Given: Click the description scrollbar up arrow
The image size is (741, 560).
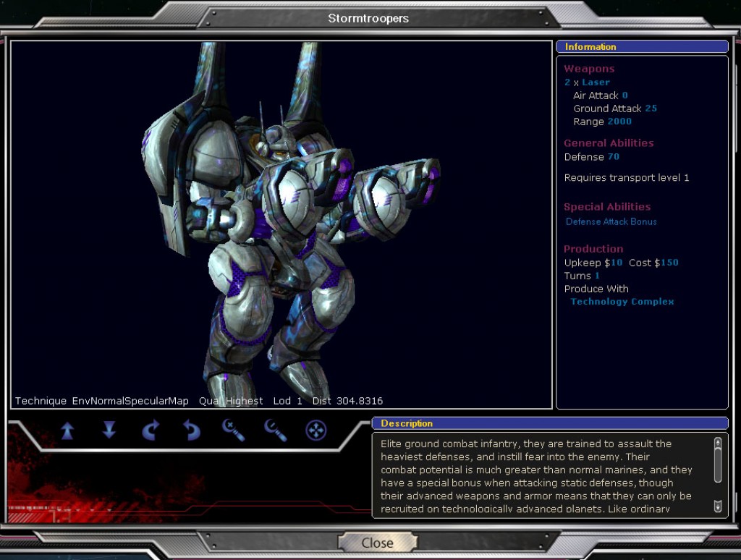Looking at the screenshot, I should (x=717, y=442).
